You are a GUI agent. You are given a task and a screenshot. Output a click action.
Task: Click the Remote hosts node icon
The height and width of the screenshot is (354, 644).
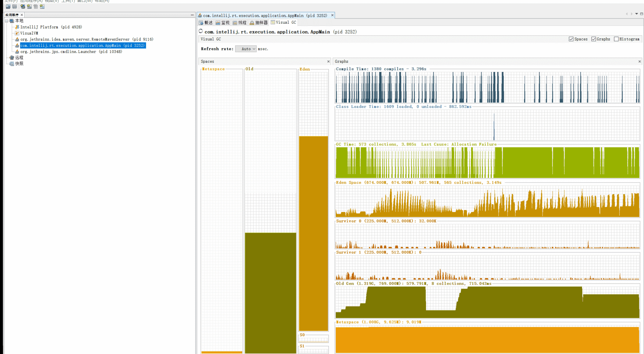coord(12,58)
